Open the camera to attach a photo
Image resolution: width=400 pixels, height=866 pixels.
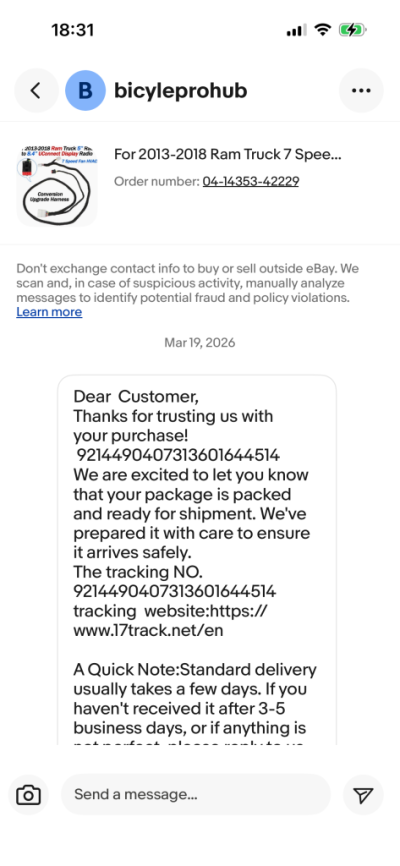(28, 795)
